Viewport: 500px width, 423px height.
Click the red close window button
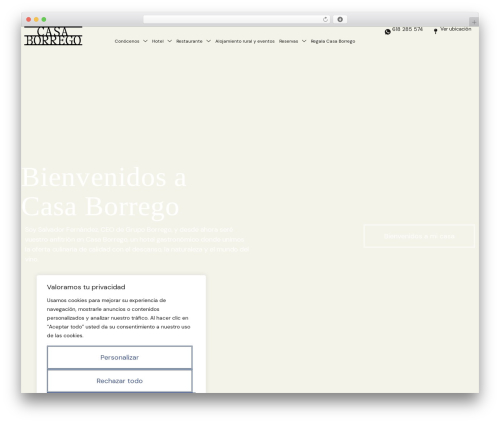pyautogui.click(x=29, y=20)
